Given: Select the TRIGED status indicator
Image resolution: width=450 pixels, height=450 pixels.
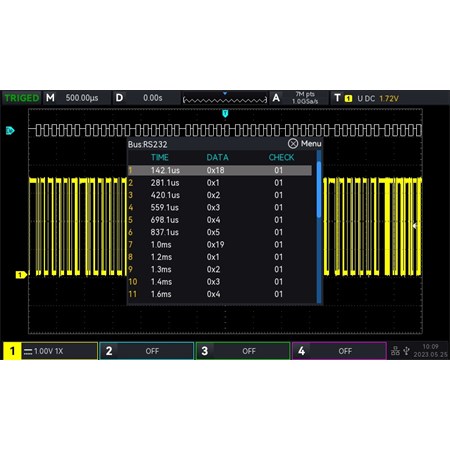Looking at the screenshot, I should click(x=21, y=98).
